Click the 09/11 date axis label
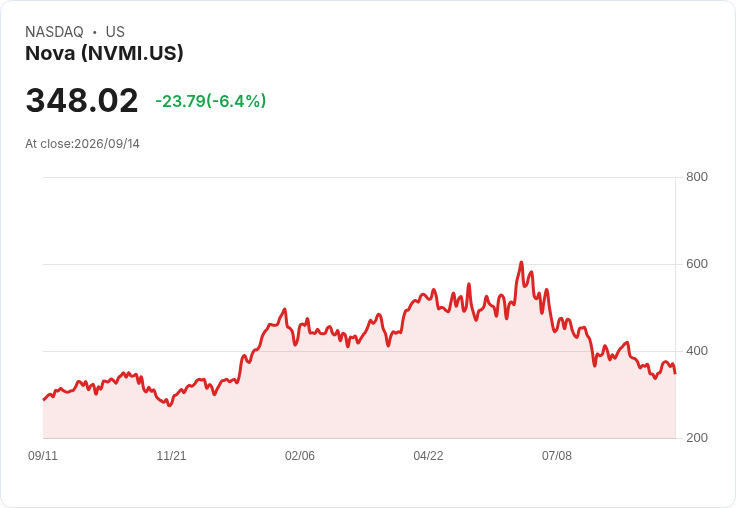Screen dimensions: 736x508 [43, 455]
